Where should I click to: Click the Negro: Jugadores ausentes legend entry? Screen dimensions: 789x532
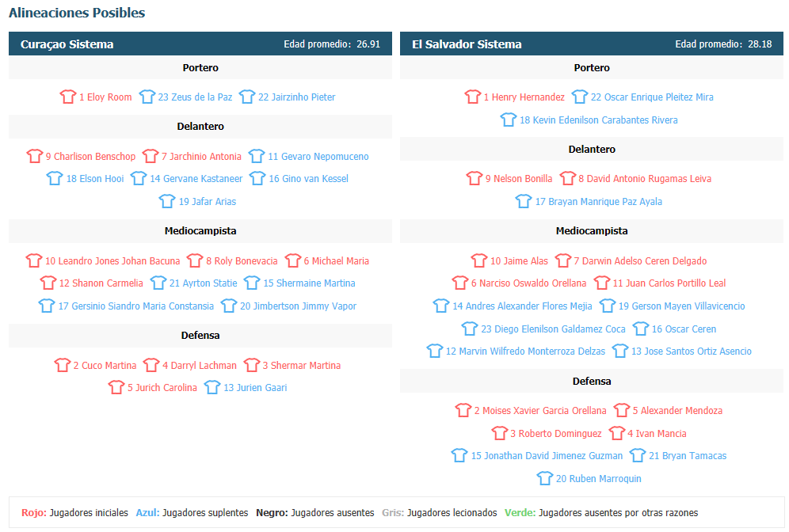pyautogui.click(x=315, y=513)
